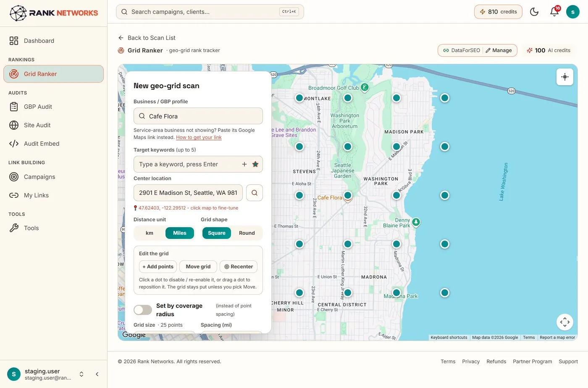Go to GBP Audit
Screen dimensions: 588x388
click(54, 107)
